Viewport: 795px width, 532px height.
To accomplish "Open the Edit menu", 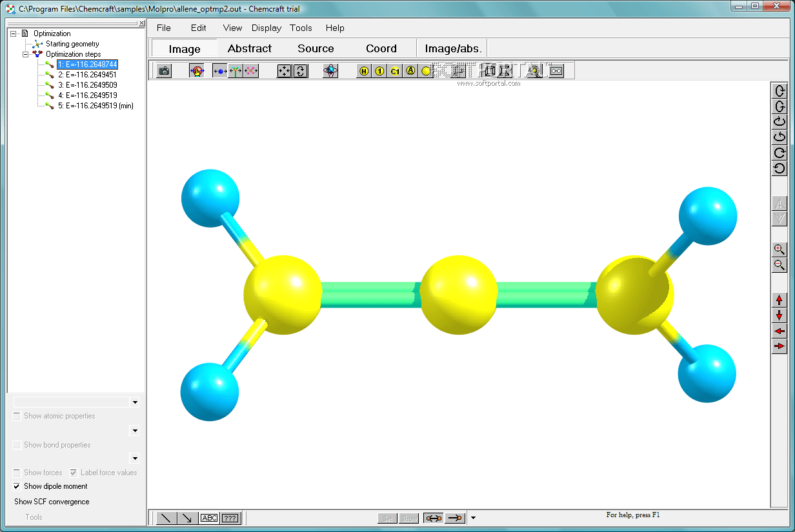I will coord(199,28).
